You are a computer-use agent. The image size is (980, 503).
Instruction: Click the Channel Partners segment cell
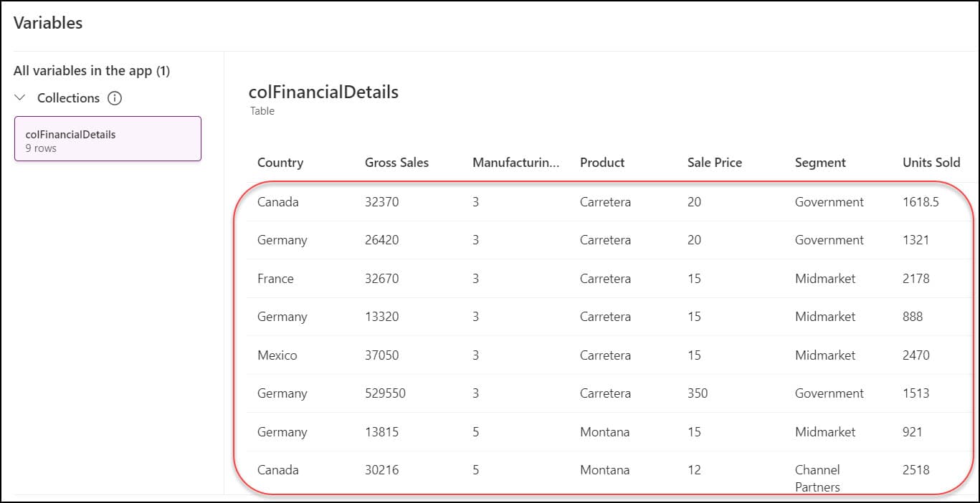click(x=818, y=479)
